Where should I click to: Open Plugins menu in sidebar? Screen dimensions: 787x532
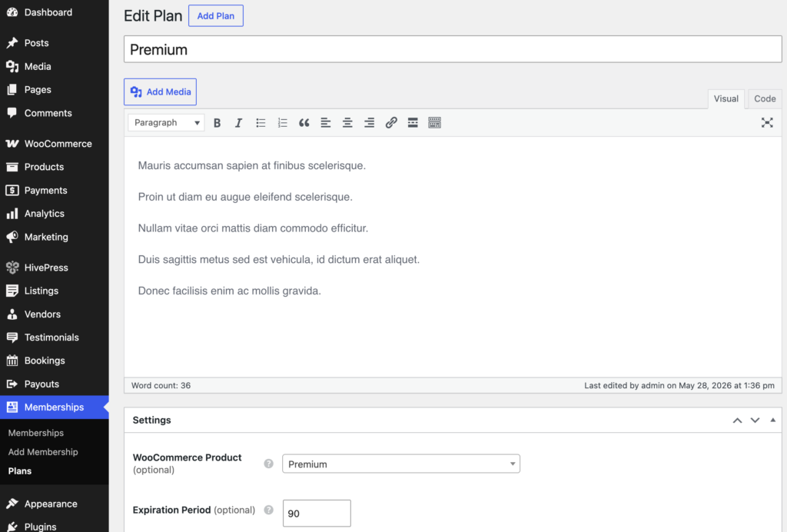coord(55,526)
